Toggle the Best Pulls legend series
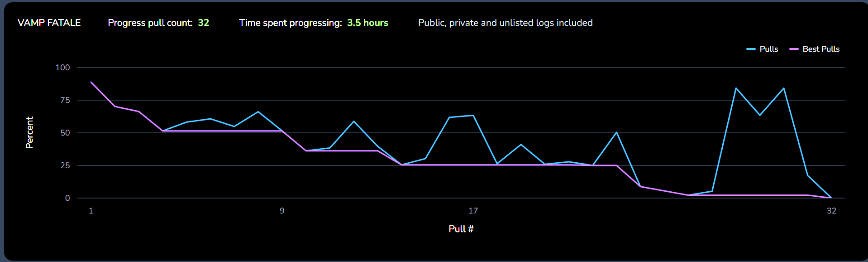Image resolution: width=868 pixels, height=262 pixels. tap(814, 49)
